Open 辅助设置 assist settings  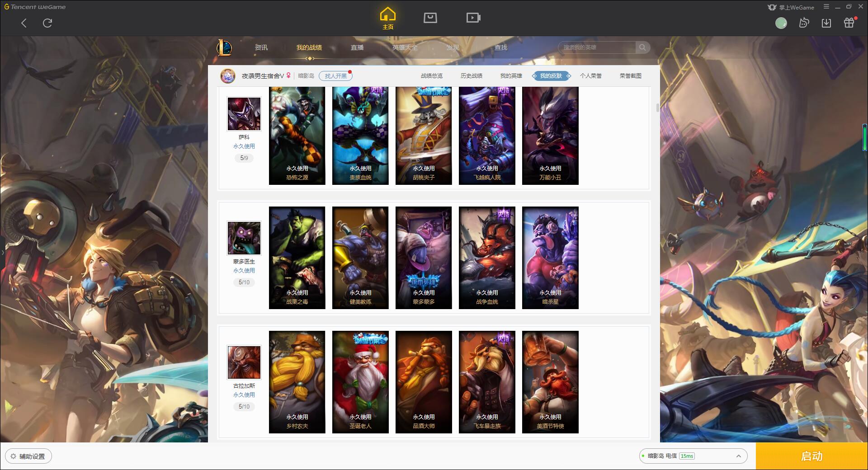(x=28, y=456)
